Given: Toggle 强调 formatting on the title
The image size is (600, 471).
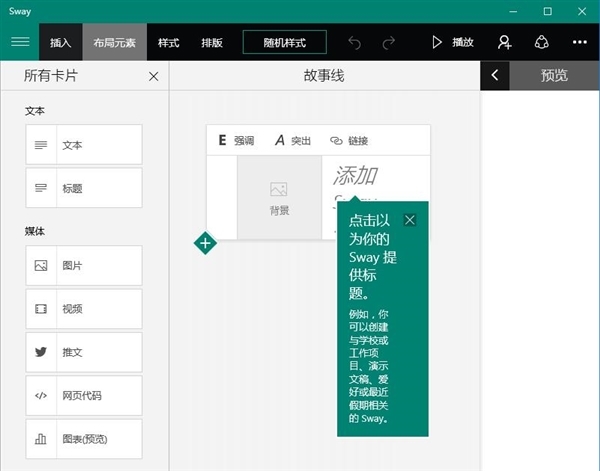Looking at the screenshot, I should [236, 141].
